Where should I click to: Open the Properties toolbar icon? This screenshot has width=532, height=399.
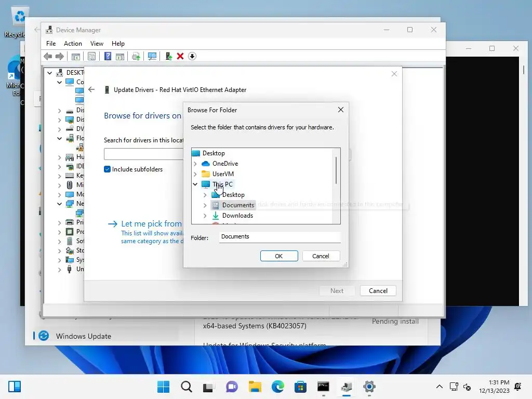tap(91, 56)
